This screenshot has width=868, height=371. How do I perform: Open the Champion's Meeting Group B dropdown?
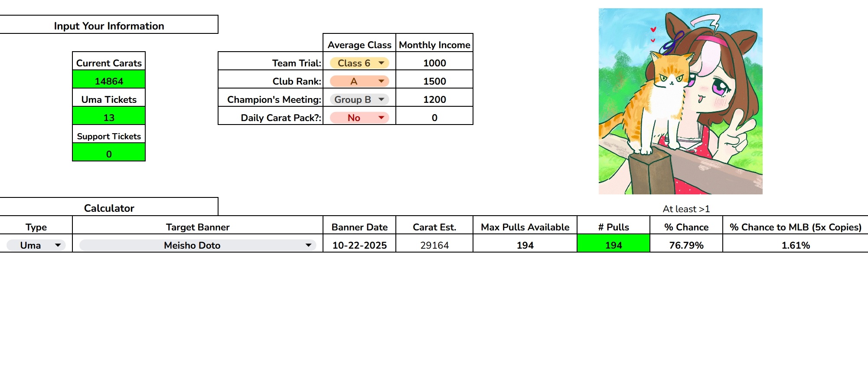coord(359,99)
